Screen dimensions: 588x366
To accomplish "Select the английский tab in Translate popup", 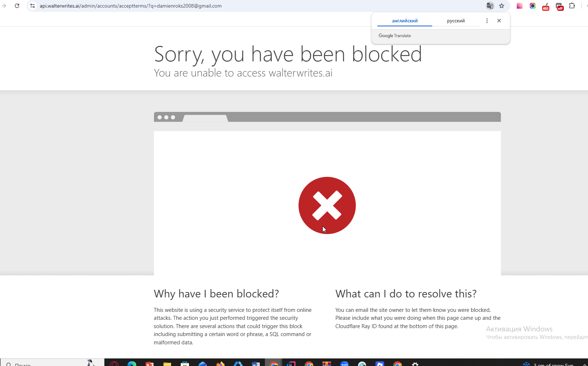I will (405, 21).
